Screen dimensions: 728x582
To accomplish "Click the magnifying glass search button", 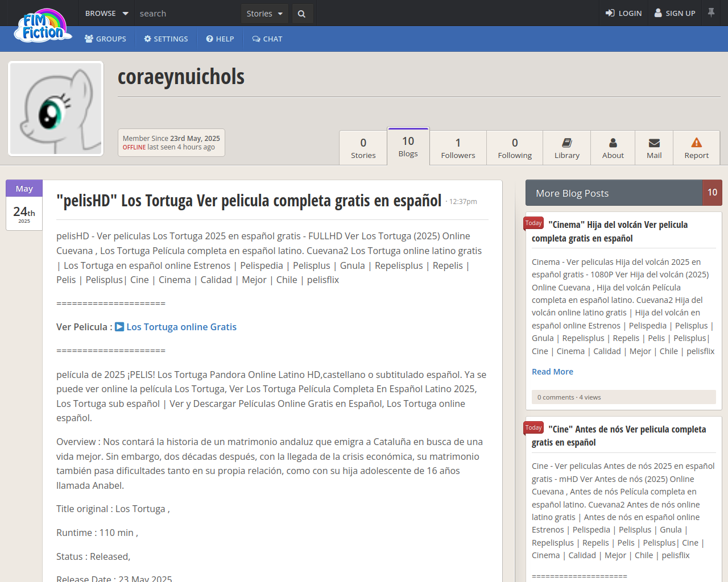I will [301, 14].
